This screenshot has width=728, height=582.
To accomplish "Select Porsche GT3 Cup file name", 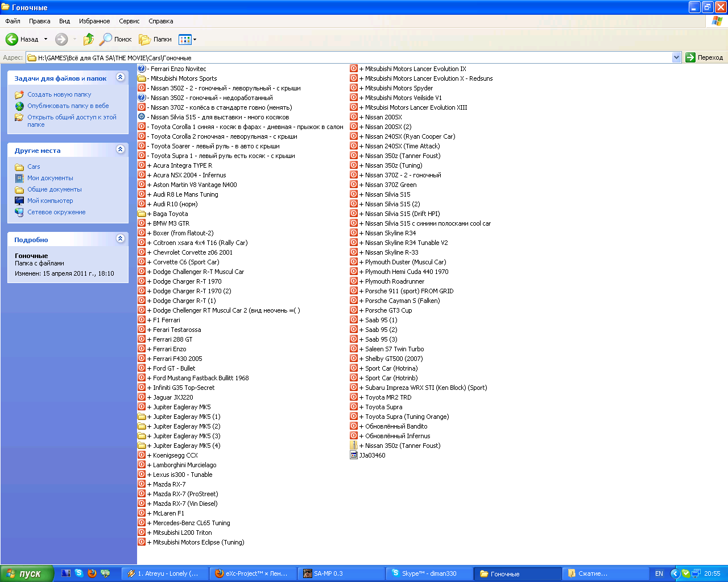I will point(386,310).
